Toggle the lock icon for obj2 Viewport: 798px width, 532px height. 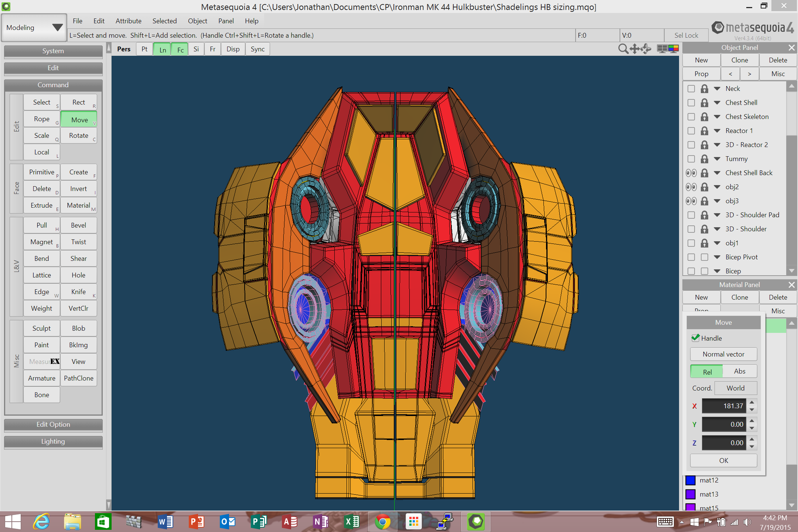705,187
